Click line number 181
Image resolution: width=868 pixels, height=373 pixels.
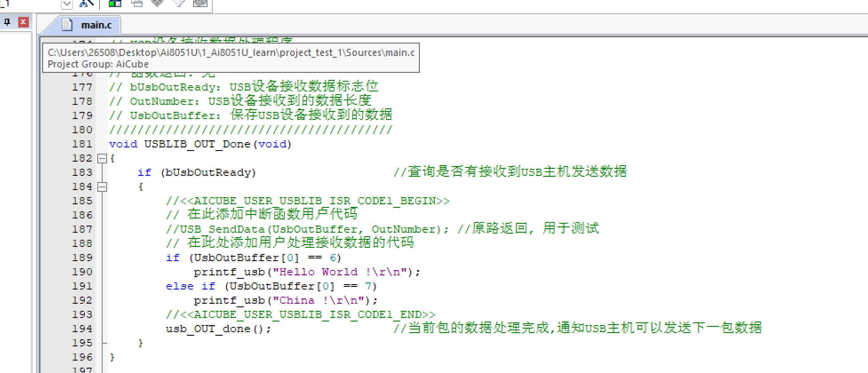(82, 144)
